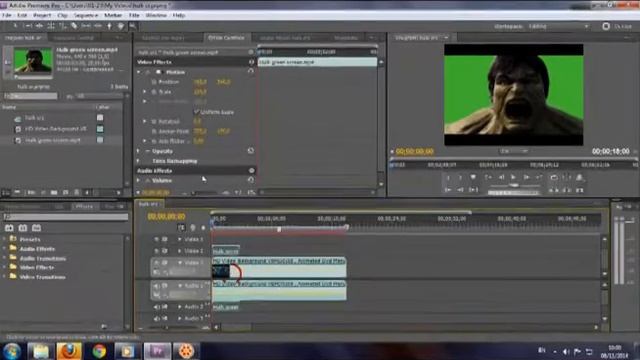This screenshot has width=640, height=360.
Task: Click the Program monitor shuttle slider
Action: tap(513, 185)
